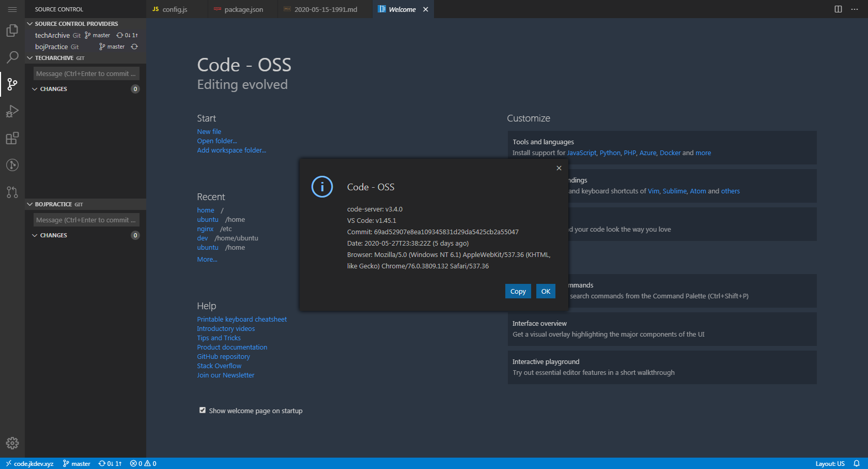Collapse Changes under BOJPRACTICE
This screenshot has height=469, width=868.
click(35, 235)
